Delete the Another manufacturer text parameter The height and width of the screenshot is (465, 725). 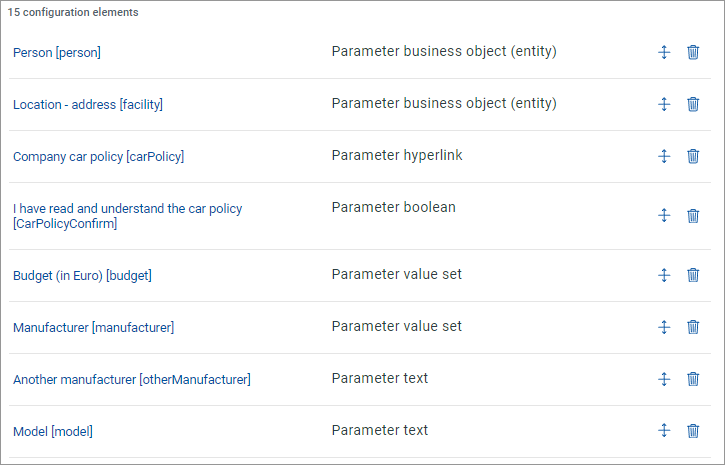(x=693, y=379)
